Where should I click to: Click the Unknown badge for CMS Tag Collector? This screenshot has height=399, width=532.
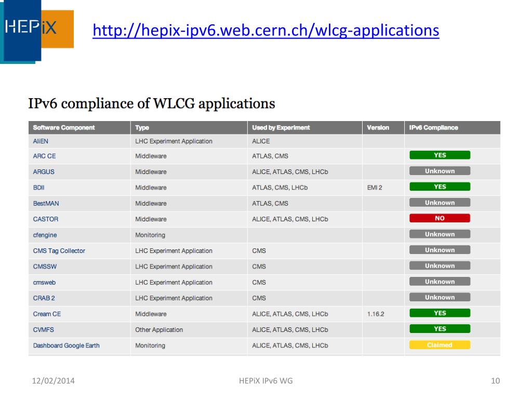(x=440, y=250)
